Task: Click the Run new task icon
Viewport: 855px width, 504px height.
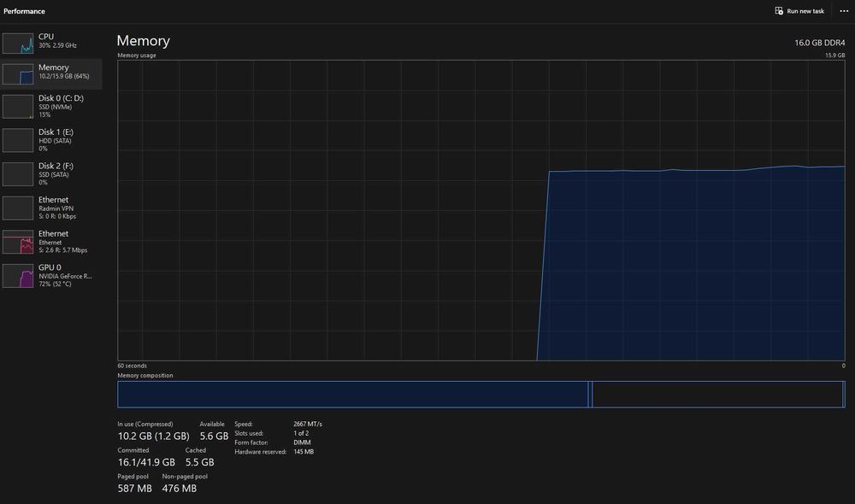Action: tap(779, 11)
